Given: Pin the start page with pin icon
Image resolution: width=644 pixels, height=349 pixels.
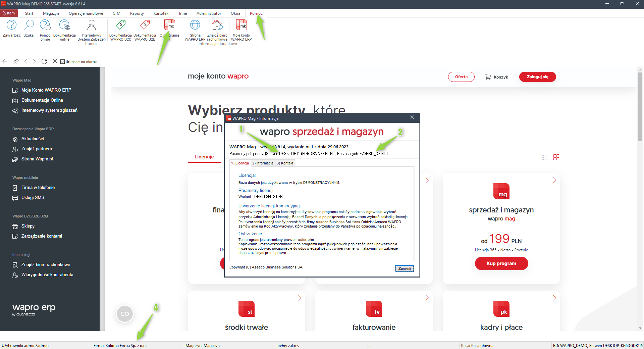Looking at the screenshot, I should pyautogui.click(x=16, y=61).
